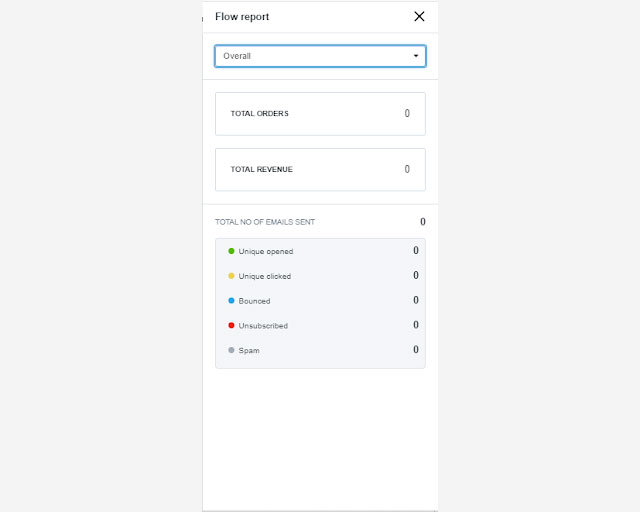Screen dimensions: 640x512
Task: Click the blue Bounced dot
Action: coord(231,300)
